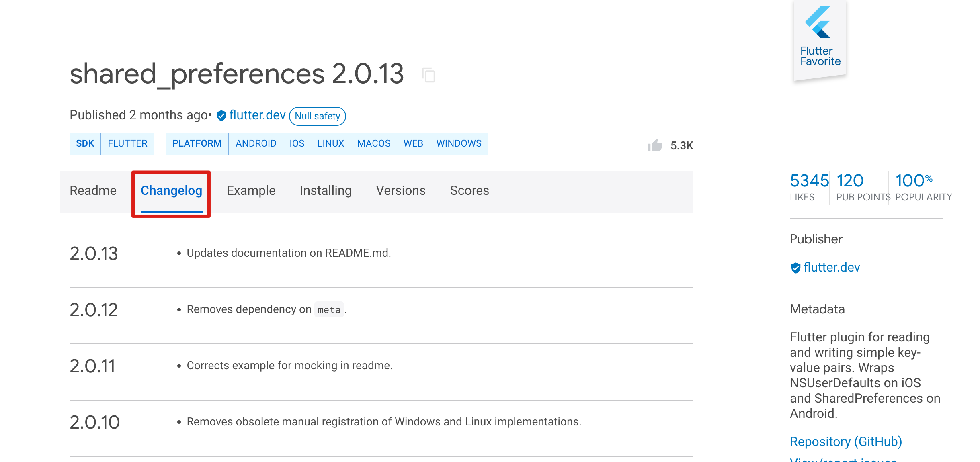The height and width of the screenshot is (462, 980).
Task: Copy package name with the copy icon
Action: pyautogui.click(x=428, y=75)
